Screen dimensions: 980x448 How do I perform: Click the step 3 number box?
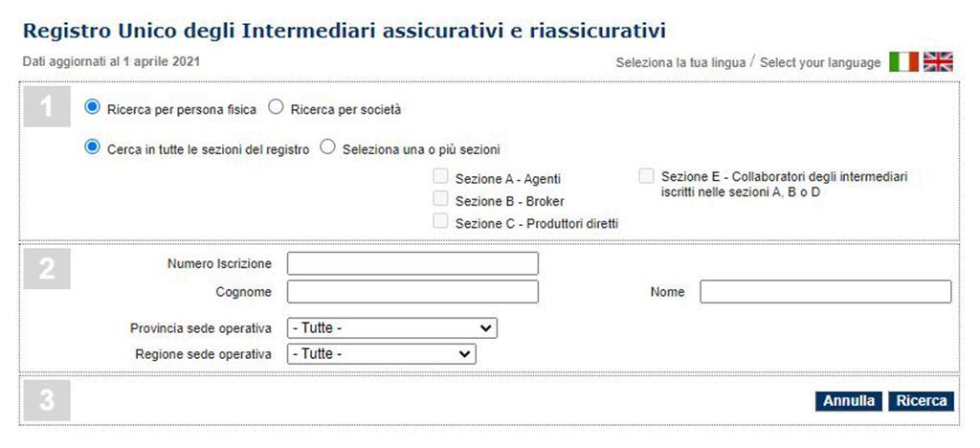coord(47,400)
